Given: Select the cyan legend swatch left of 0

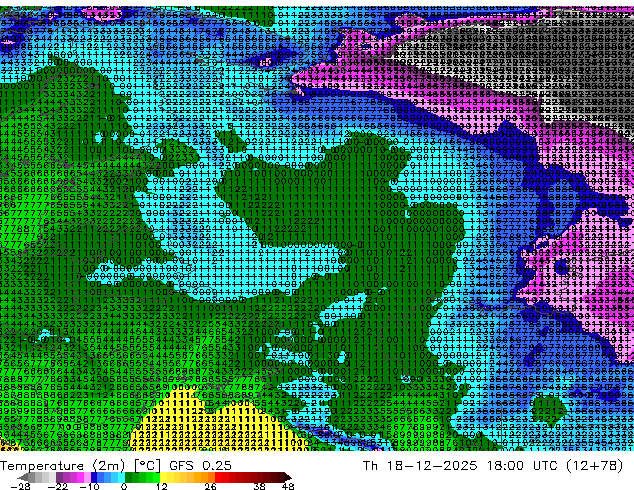Looking at the screenshot, I should click(121, 477).
